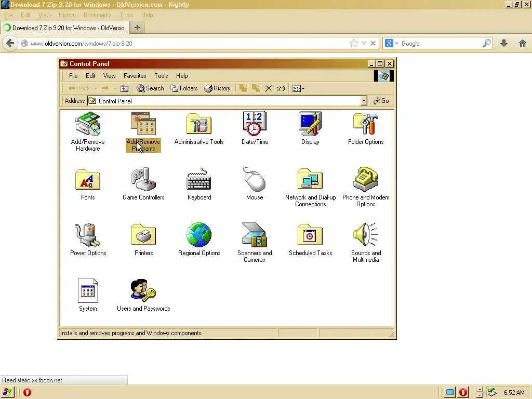Open the Favorites menu
This screenshot has width=532, height=399.
(x=135, y=76)
